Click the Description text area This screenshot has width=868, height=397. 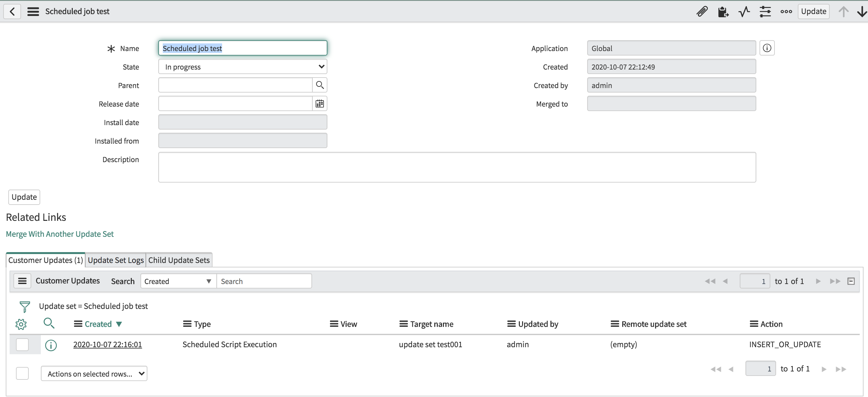(x=457, y=167)
